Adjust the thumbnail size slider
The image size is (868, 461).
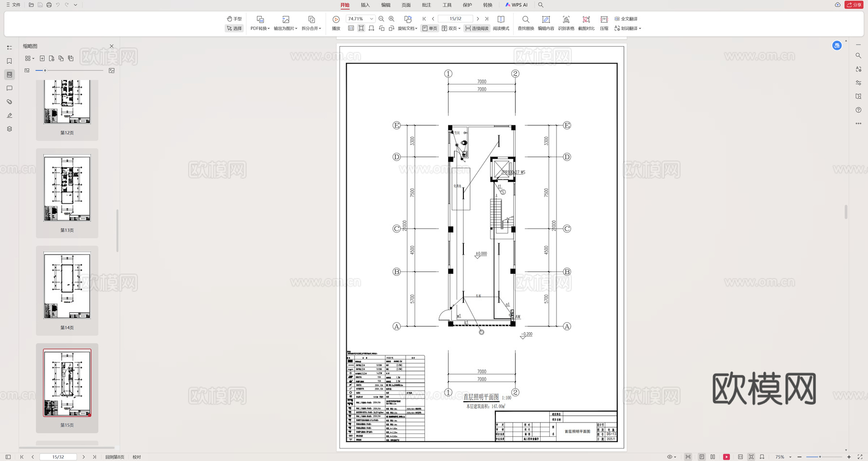[x=45, y=70]
